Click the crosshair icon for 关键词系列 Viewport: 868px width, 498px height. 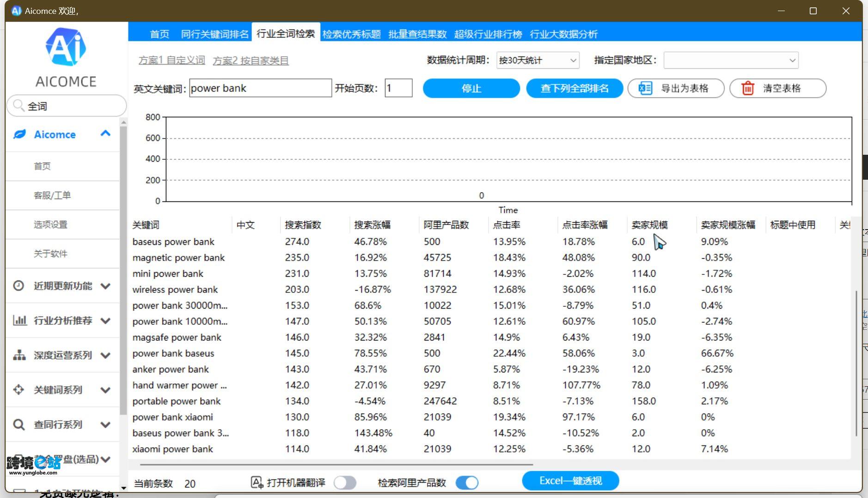tap(18, 389)
